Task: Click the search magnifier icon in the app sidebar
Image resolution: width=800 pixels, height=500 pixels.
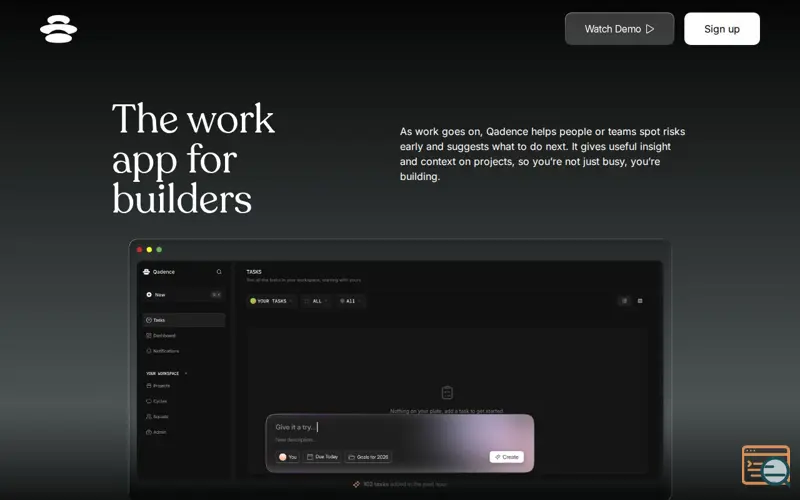Action: (219, 272)
